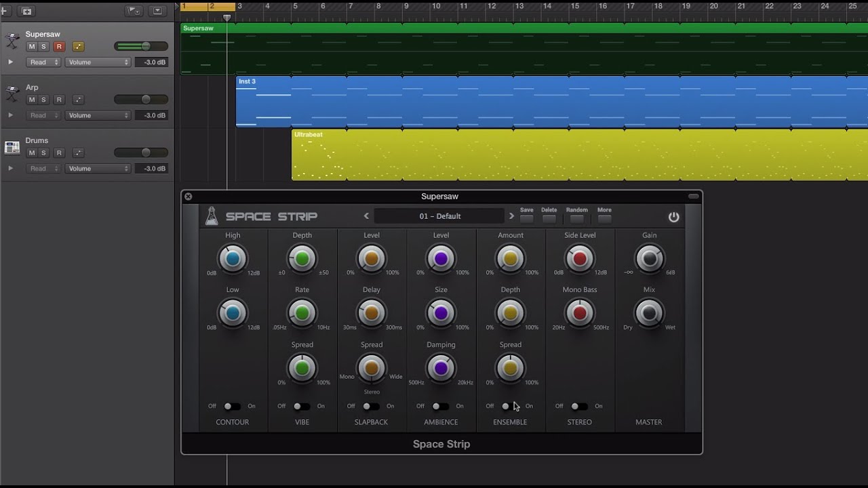This screenshot has width=868, height=488.
Task: Switch the ENSEMBLE module on
Action: pyautogui.click(x=510, y=407)
